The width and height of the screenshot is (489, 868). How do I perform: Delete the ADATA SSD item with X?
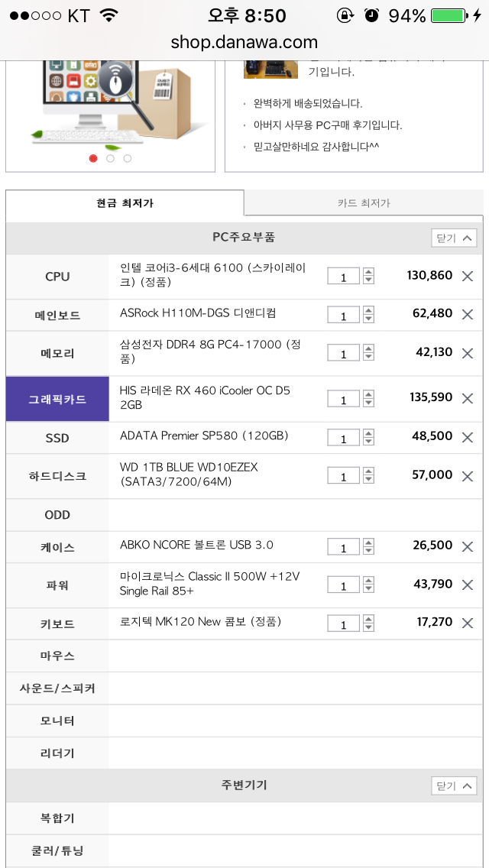point(468,437)
